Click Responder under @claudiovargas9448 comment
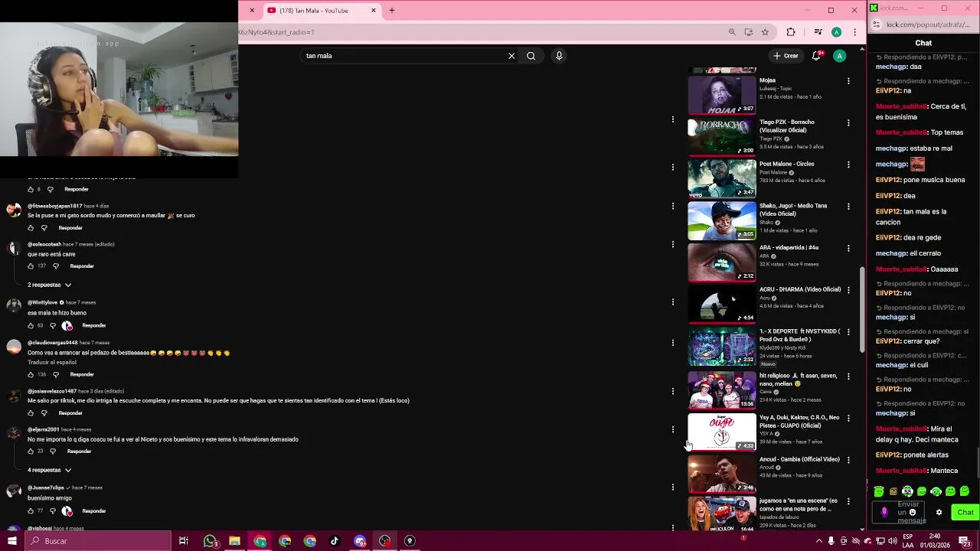Viewport: 980px width, 551px height. click(82, 374)
